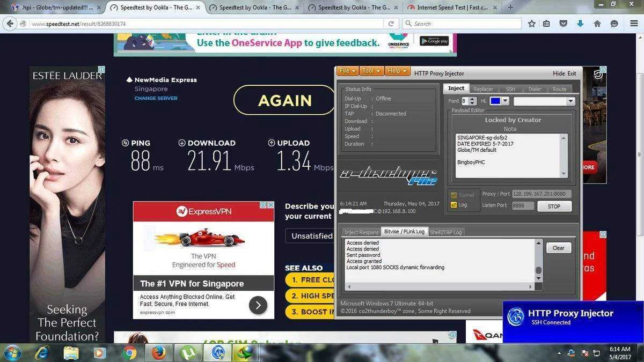
Task: Clear the log with the Clear button
Action: click(x=559, y=248)
